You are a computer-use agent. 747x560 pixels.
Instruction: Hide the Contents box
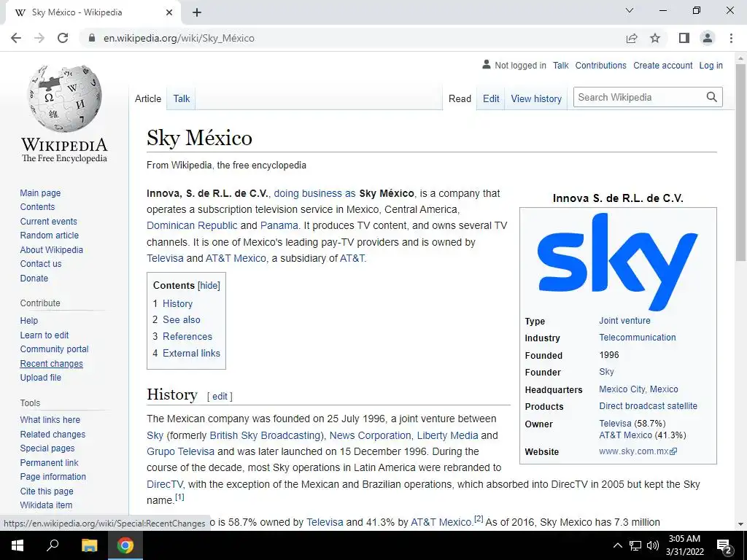click(x=209, y=285)
